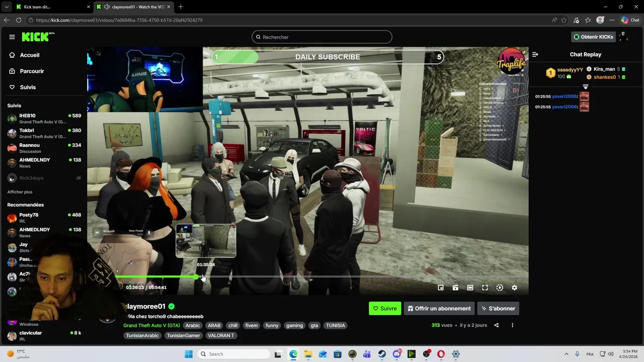Open Parcourir in the sidebar

(x=32, y=71)
